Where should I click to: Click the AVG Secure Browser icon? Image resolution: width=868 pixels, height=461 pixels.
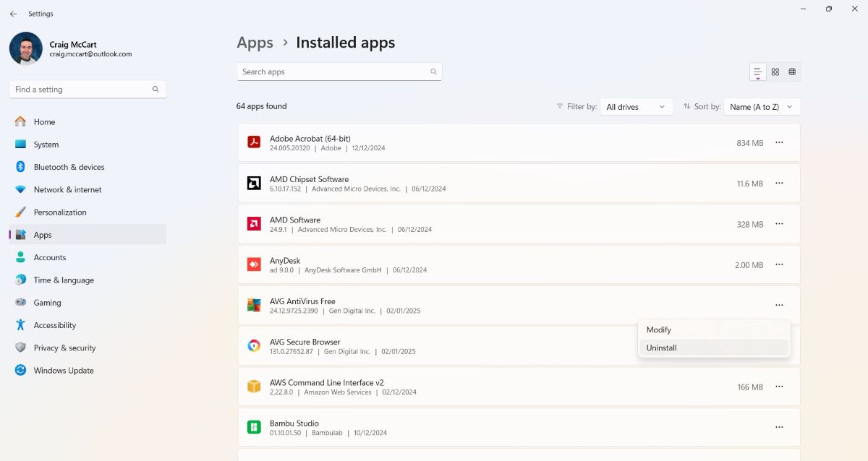point(254,345)
